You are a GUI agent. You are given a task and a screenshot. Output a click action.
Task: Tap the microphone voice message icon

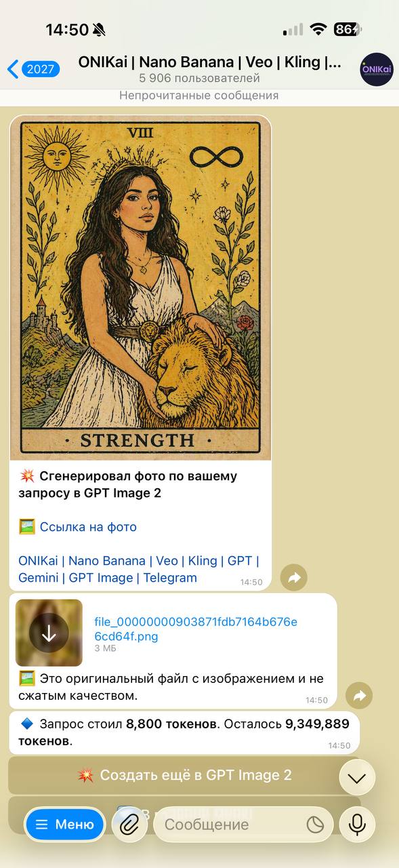click(357, 825)
